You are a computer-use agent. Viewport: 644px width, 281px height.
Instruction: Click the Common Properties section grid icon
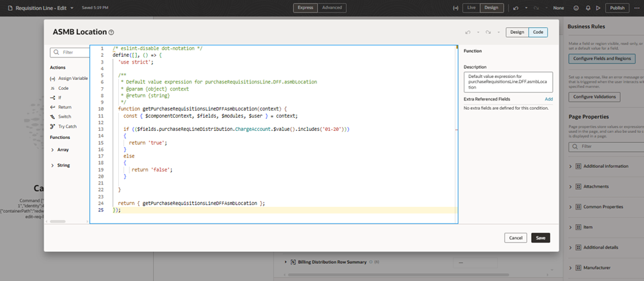point(578,206)
